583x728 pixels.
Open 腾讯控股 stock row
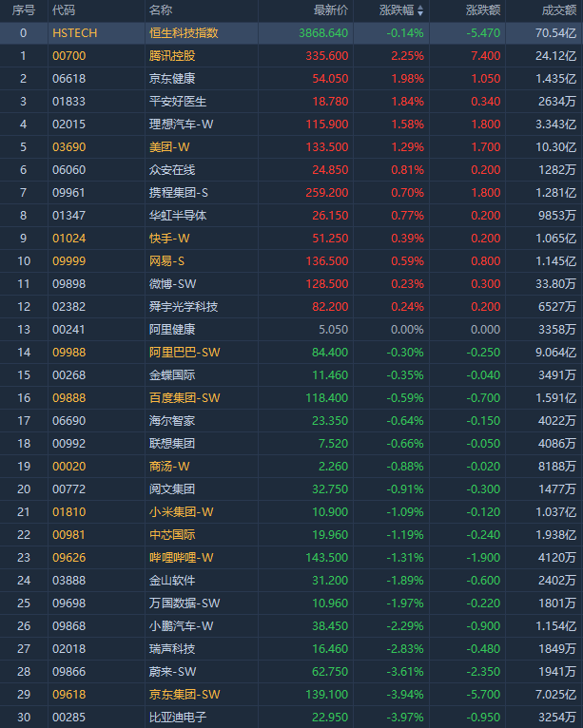291,56
